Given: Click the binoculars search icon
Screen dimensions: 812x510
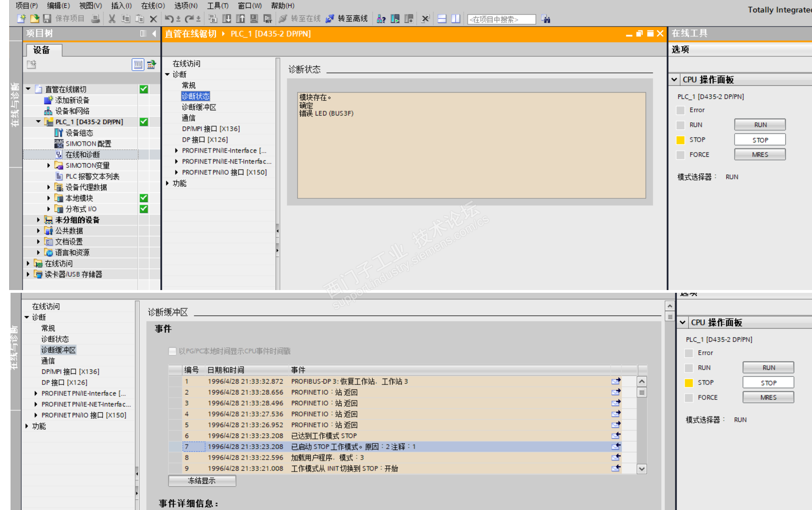Looking at the screenshot, I should point(545,19).
